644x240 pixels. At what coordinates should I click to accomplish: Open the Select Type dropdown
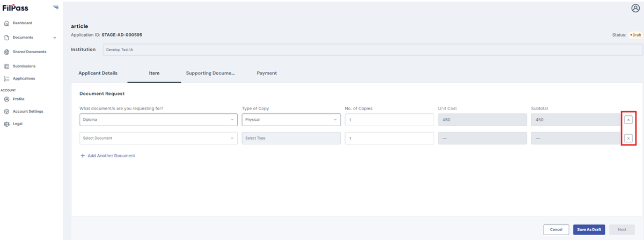pos(291,139)
